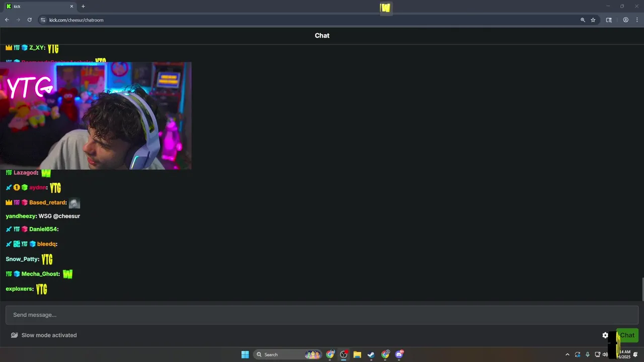Click the YTG badge next to Lazagod
The width and height of the screenshot is (644, 362).
(9, 172)
